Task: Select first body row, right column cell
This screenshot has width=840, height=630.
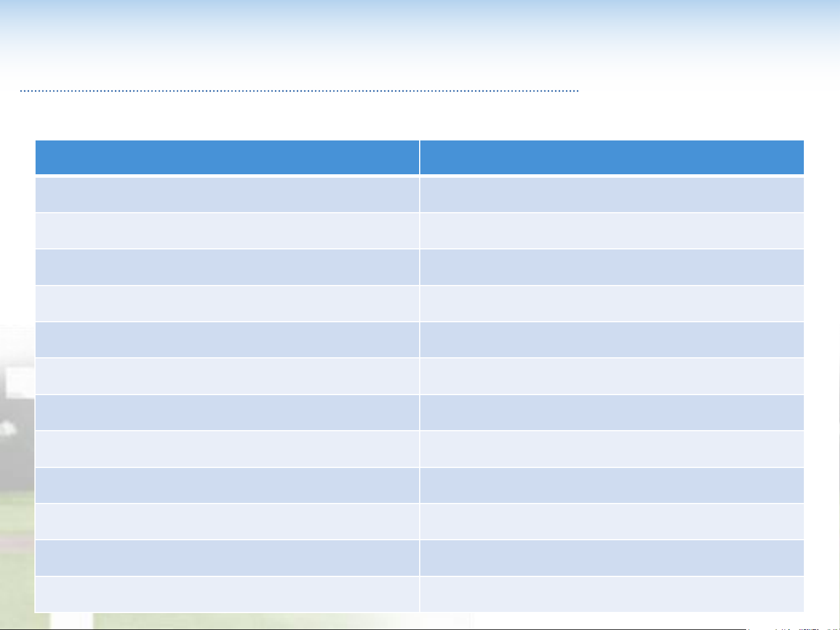Action: tap(611, 195)
